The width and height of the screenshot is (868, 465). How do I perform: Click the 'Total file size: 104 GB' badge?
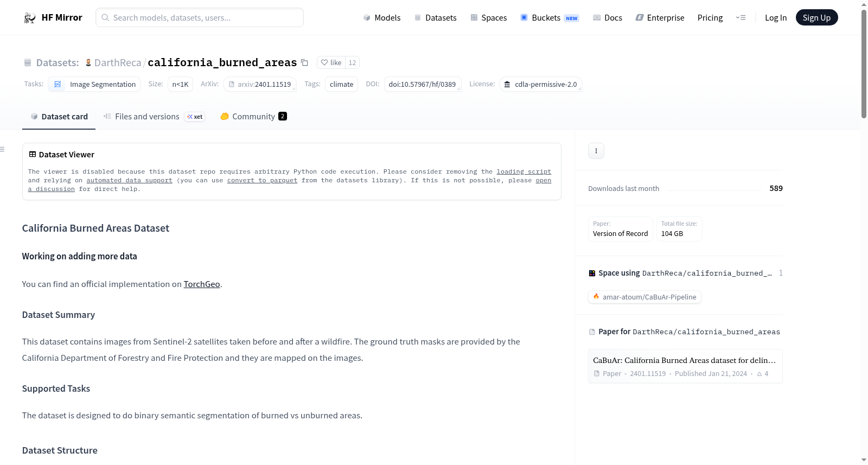click(679, 229)
